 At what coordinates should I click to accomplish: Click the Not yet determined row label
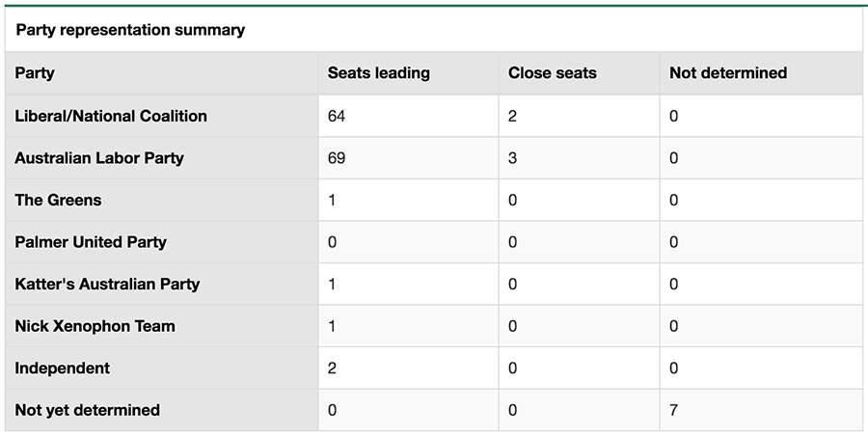(88, 411)
